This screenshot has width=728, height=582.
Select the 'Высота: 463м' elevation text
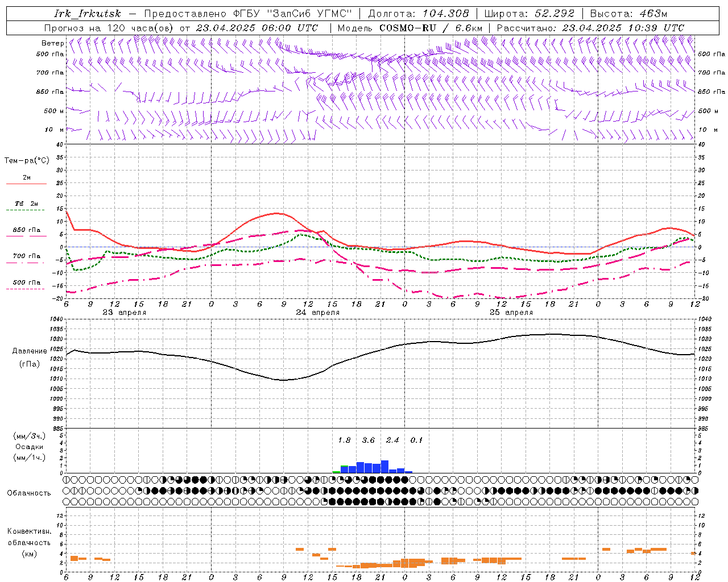(x=628, y=14)
